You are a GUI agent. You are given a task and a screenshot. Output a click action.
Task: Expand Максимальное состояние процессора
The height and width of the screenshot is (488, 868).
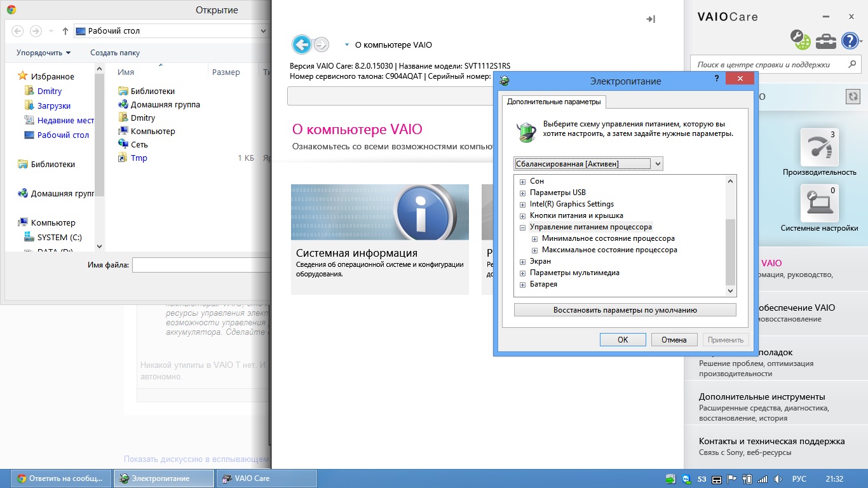tap(535, 250)
